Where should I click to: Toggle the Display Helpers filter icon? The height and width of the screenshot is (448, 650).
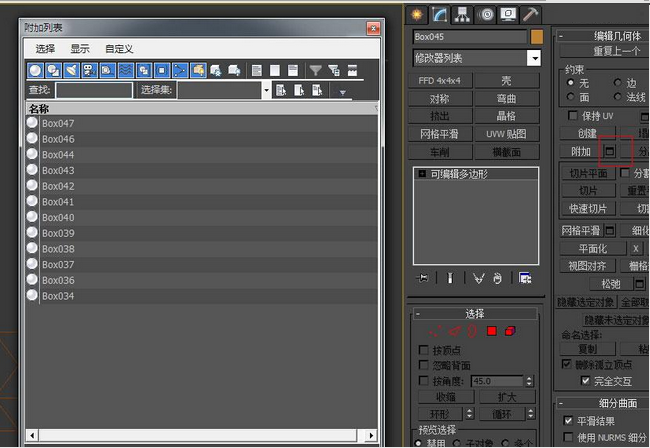coord(108,70)
